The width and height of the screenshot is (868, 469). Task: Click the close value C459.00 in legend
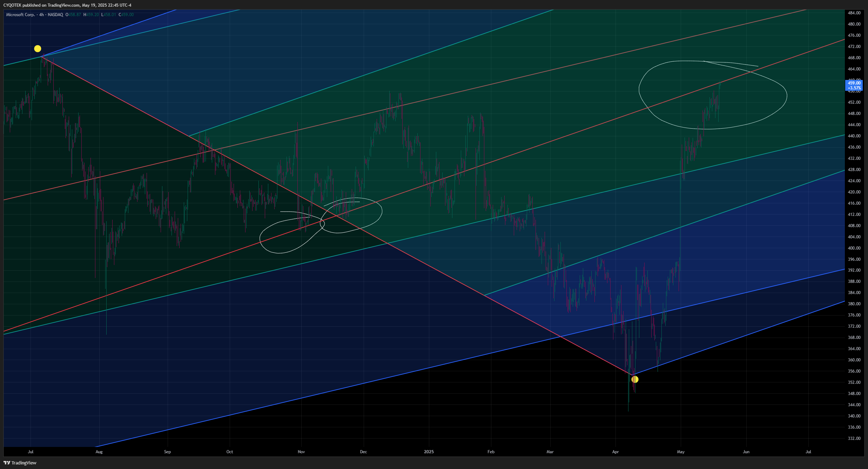point(126,15)
